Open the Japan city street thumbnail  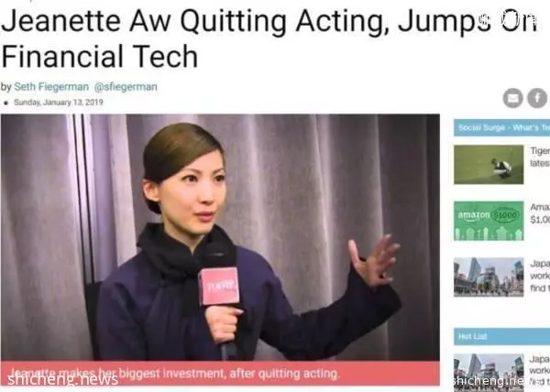pyautogui.click(x=489, y=278)
